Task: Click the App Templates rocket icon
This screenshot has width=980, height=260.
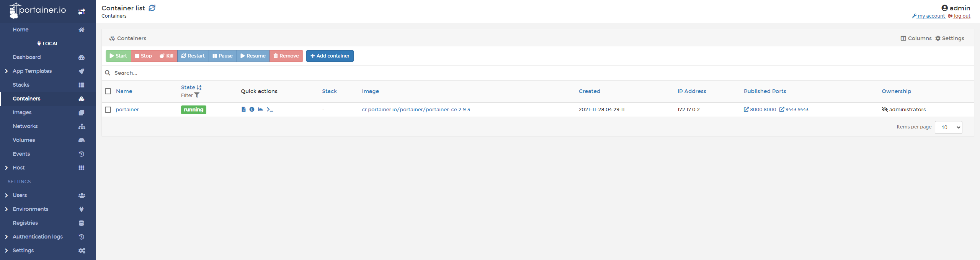Action: pyautogui.click(x=82, y=71)
